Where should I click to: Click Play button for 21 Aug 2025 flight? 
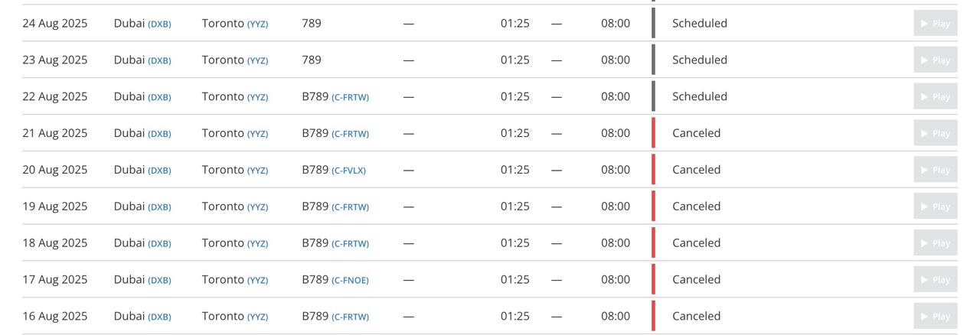(935, 133)
